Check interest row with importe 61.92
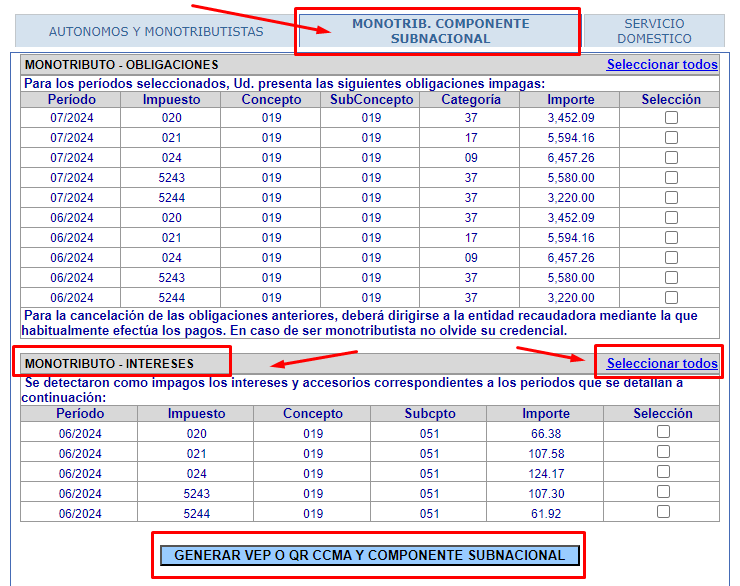740x586 pixels. [x=663, y=512]
